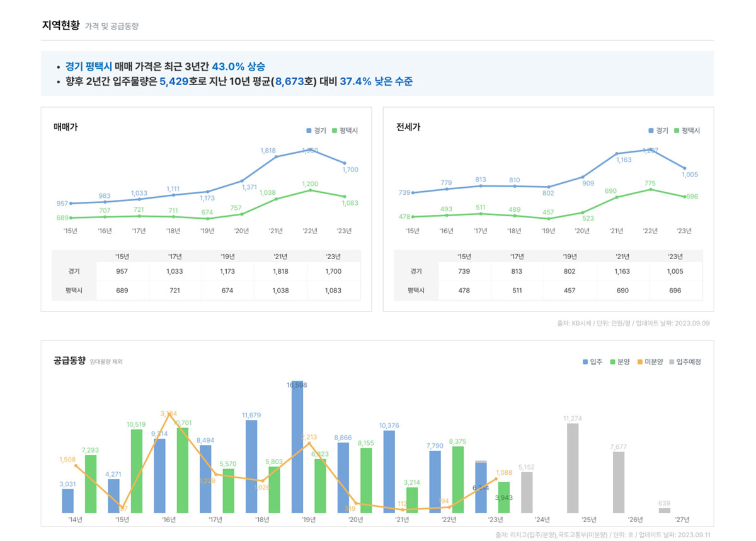
Task: Click the 983 data label on 매매가 chart
Action: (x=105, y=196)
